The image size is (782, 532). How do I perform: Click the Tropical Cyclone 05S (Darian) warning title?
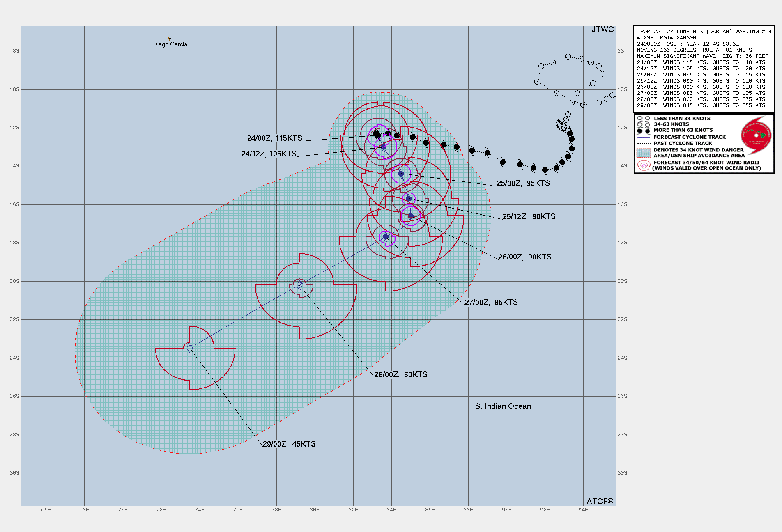point(704,32)
